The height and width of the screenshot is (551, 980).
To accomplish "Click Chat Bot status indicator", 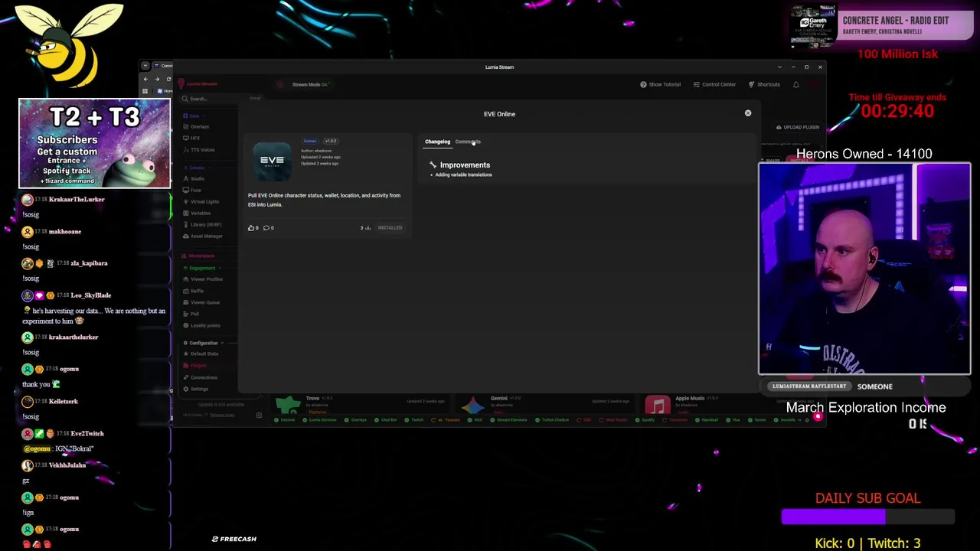I will coord(387,419).
